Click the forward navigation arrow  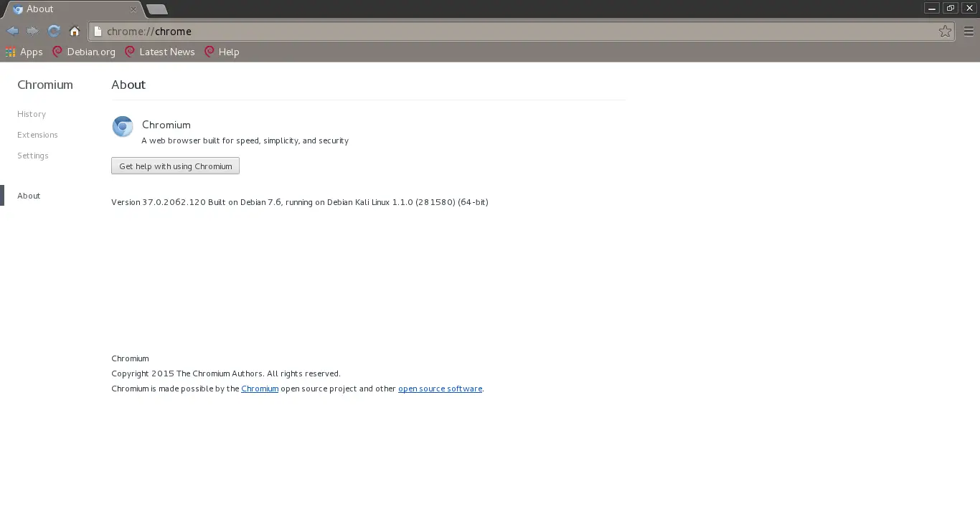pos(32,31)
